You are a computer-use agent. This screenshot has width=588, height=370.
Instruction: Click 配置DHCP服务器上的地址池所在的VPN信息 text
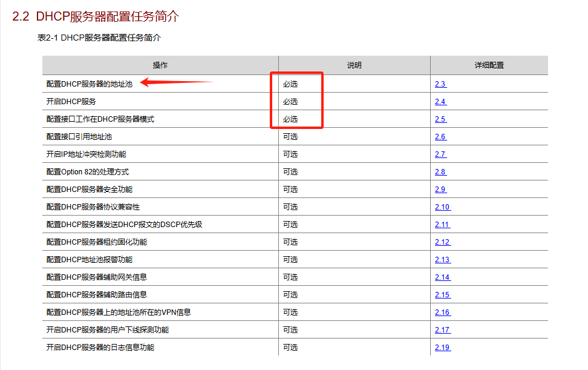click(x=119, y=312)
